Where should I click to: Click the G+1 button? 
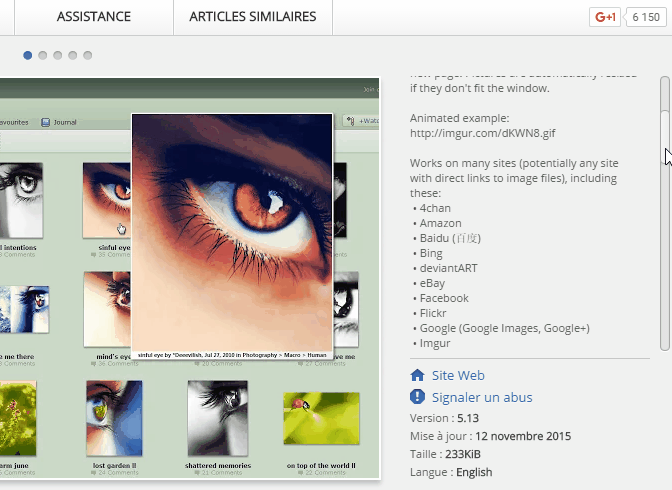(x=605, y=17)
